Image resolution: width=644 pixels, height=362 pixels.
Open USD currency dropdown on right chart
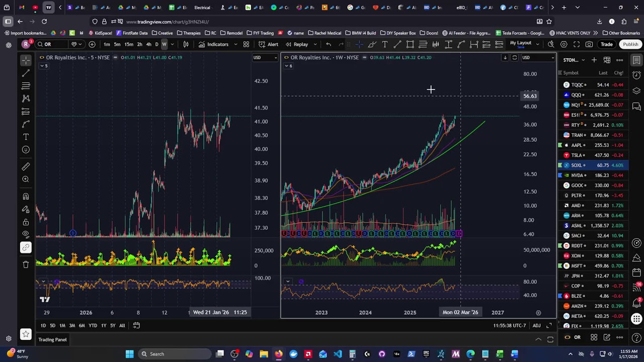[x=538, y=57]
